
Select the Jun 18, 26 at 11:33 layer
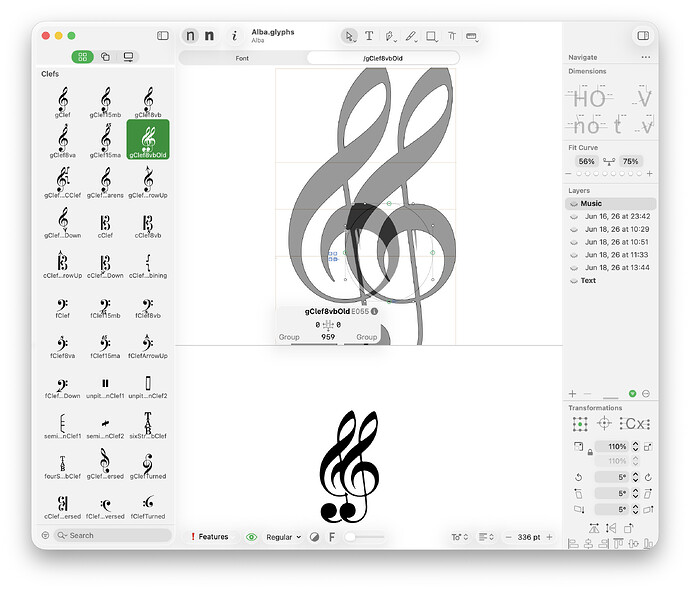tap(611, 255)
